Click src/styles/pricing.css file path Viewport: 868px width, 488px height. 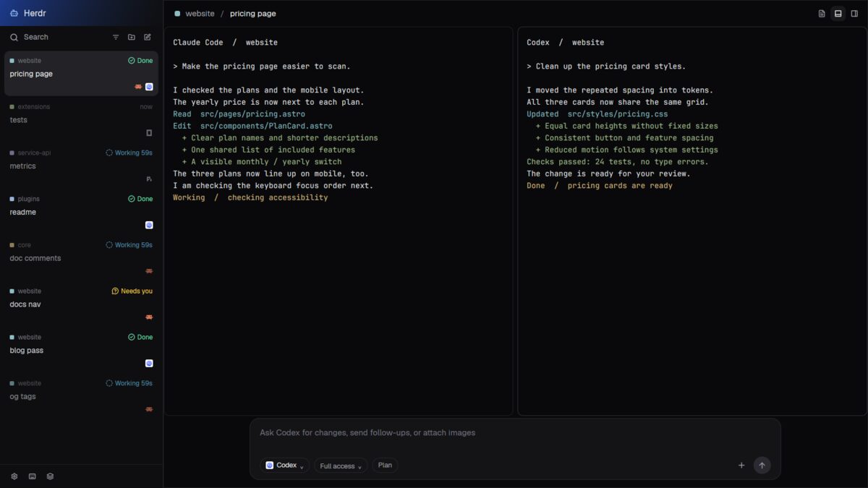(617, 114)
